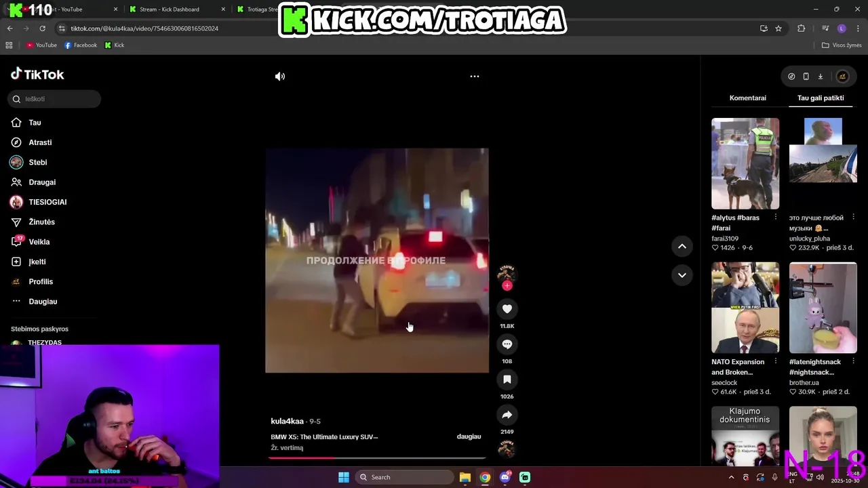The height and width of the screenshot is (488, 868).
Task: Expand the caption with daugiau
Action: pyautogui.click(x=469, y=436)
